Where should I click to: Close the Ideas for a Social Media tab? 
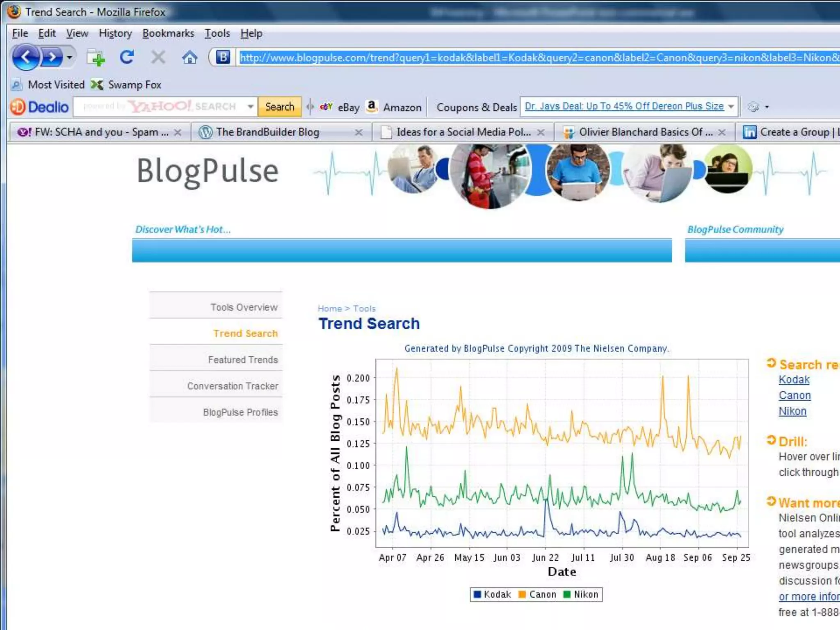[541, 132]
